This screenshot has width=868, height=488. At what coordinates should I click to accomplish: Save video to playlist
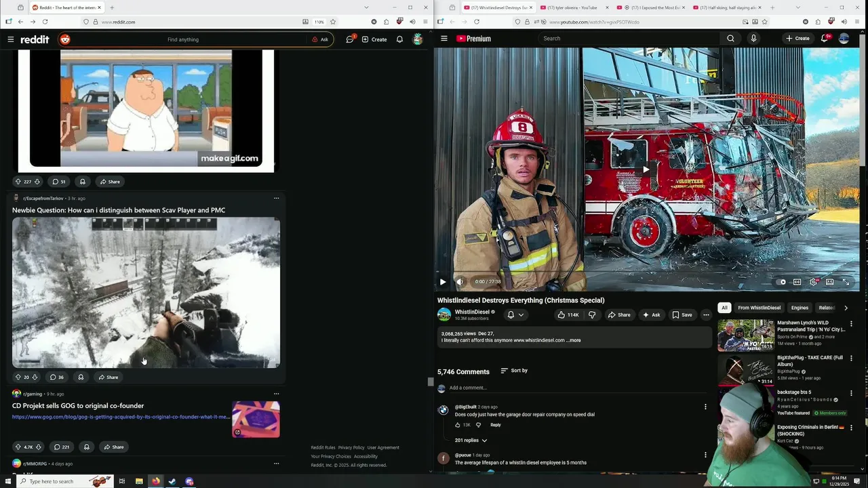coord(682,314)
